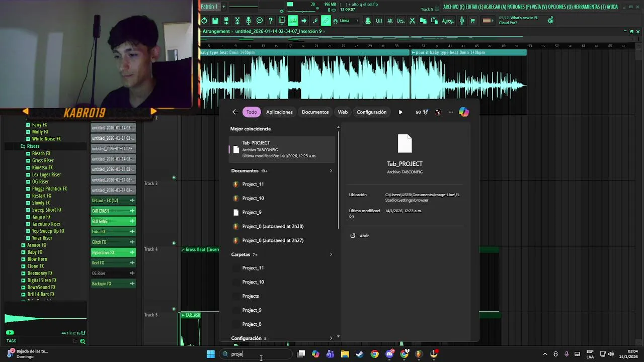The image size is (644, 362).
Task: Click the shopping cart icon in FL toolbar
Action: (x=473, y=21)
